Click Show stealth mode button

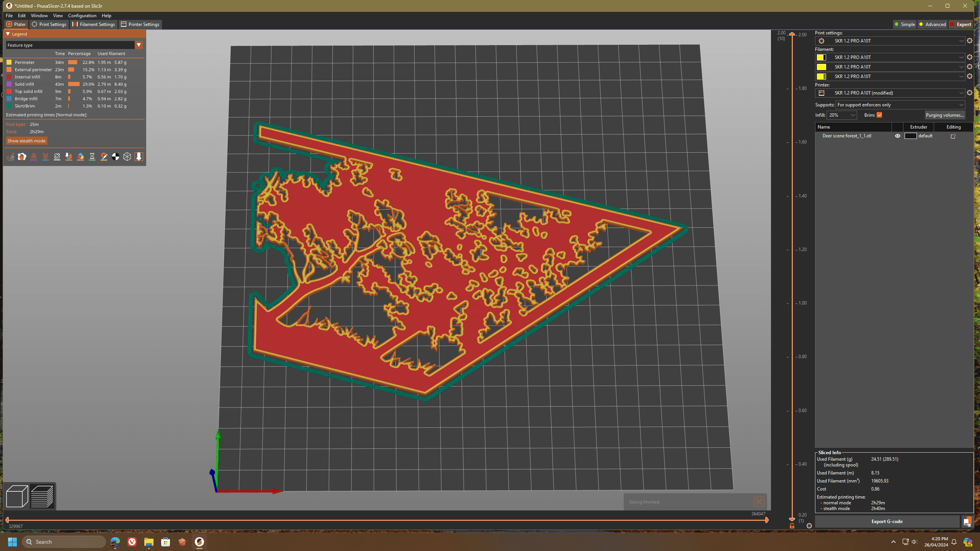(x=26, y=141)
